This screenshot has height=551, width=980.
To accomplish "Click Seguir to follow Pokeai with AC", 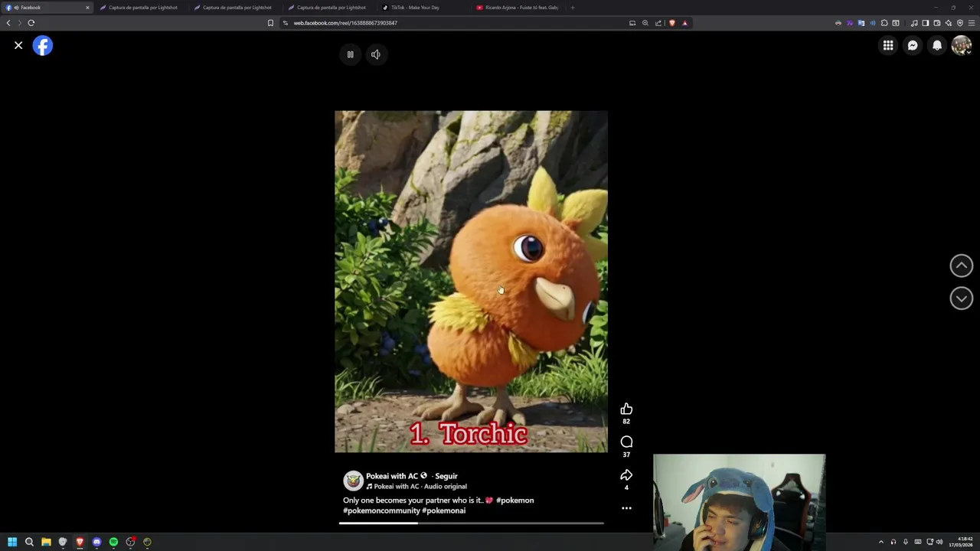I will pos(446,476).
